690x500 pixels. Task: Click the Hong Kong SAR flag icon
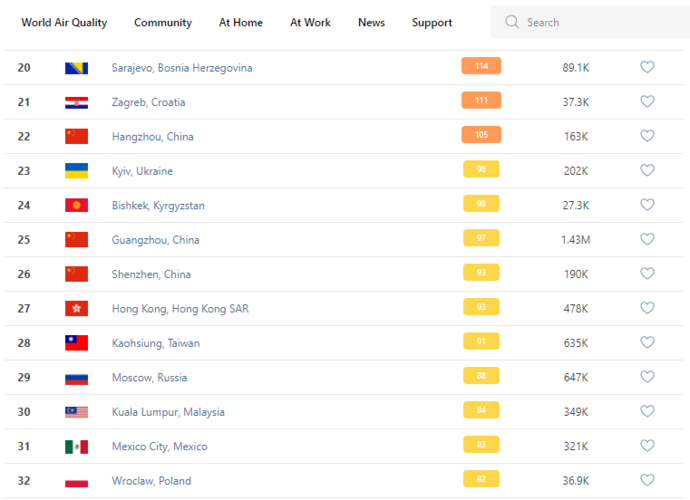(x=76, y=308)
